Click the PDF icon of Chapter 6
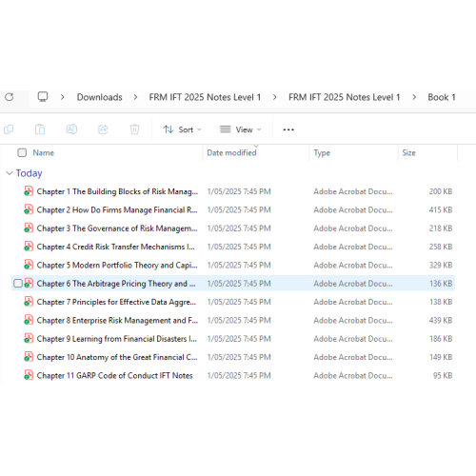Image resolution: width=476 pixels, height=476 pixels. (29, 284)
